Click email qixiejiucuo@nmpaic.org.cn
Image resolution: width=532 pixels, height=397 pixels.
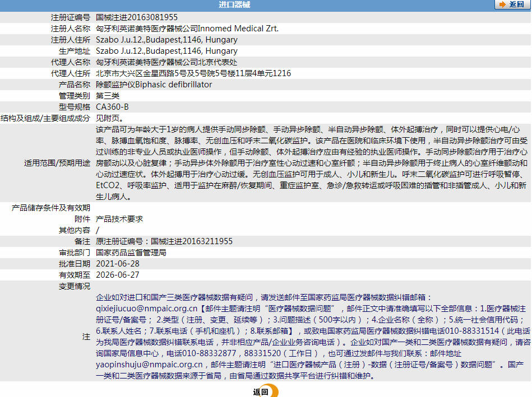146,309
